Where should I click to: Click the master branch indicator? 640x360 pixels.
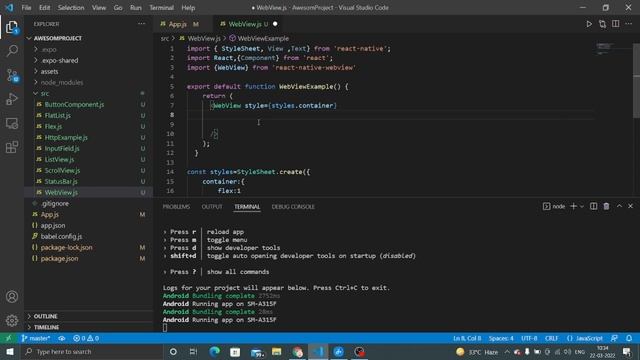(36, 338)
